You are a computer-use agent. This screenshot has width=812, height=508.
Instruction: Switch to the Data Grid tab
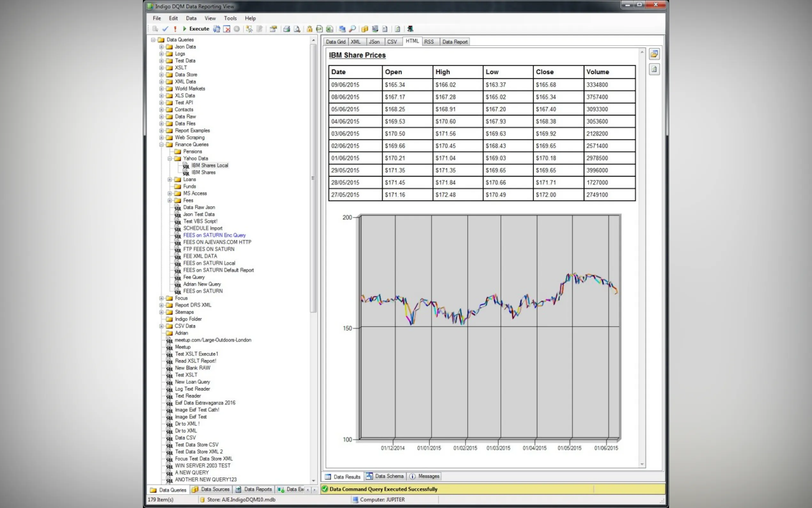[335, 42]
